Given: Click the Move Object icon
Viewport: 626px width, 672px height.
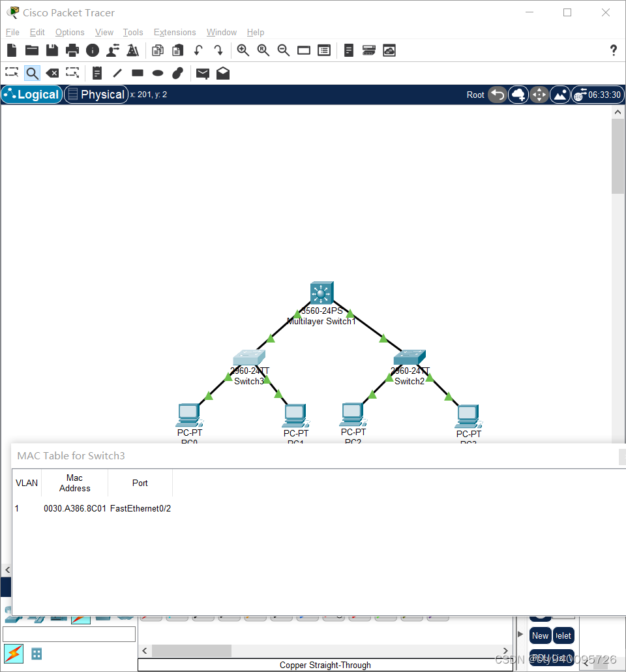Looking at the screenshot, I should pyautogui.click(x=539, y=95).
